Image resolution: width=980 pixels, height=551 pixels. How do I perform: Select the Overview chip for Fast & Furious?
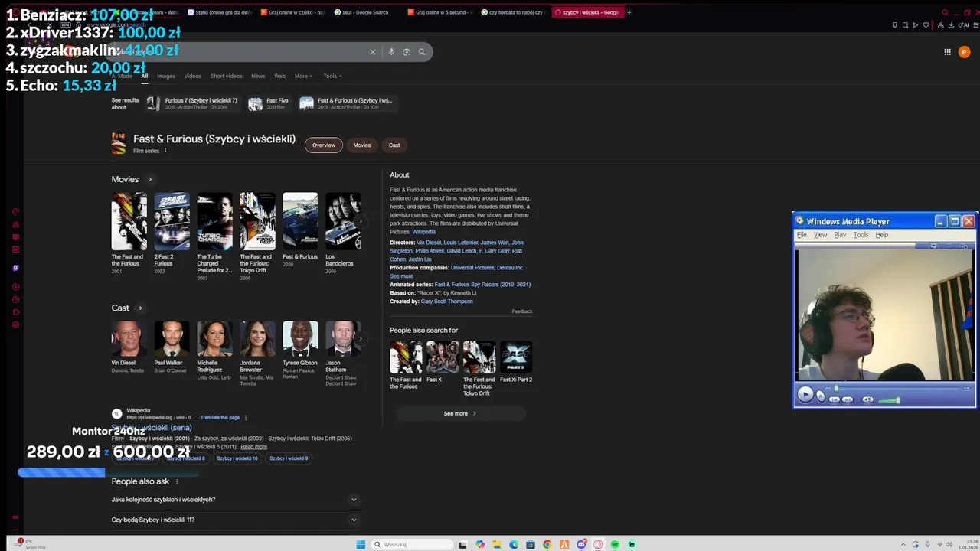(x=324, y=145)
